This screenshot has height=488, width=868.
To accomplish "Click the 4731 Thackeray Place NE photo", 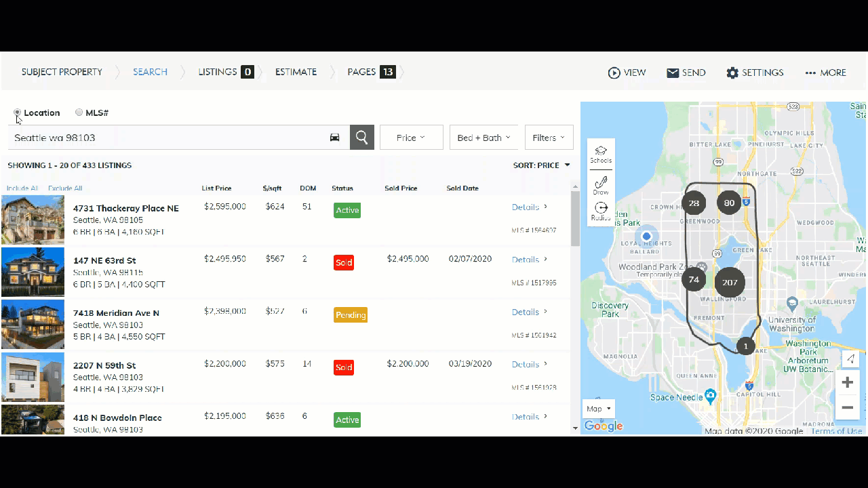I will [33, 220].
